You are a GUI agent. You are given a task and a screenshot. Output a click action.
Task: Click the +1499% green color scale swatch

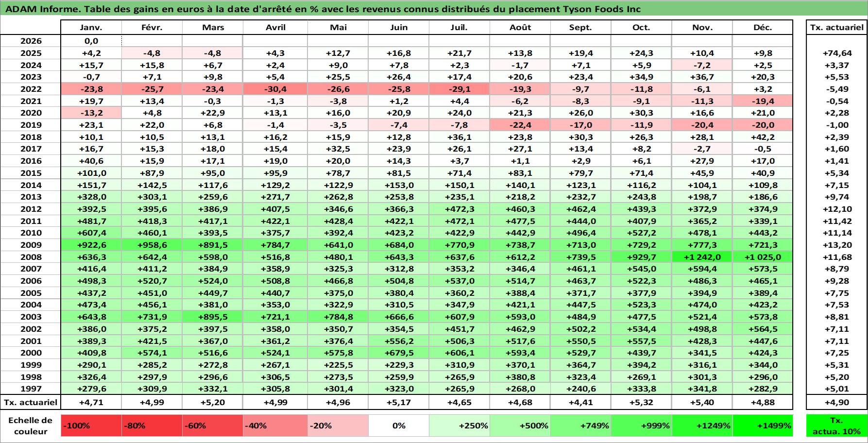(x=763, y=426)
